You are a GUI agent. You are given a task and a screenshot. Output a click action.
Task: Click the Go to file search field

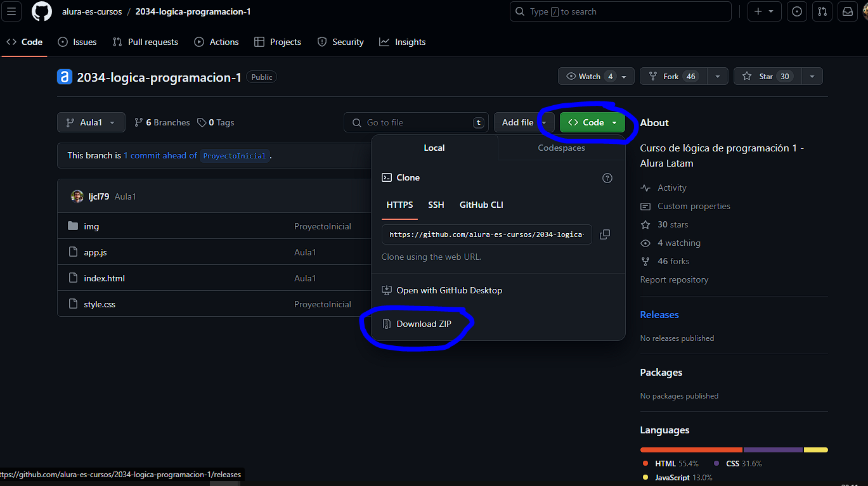coord(417,122)
